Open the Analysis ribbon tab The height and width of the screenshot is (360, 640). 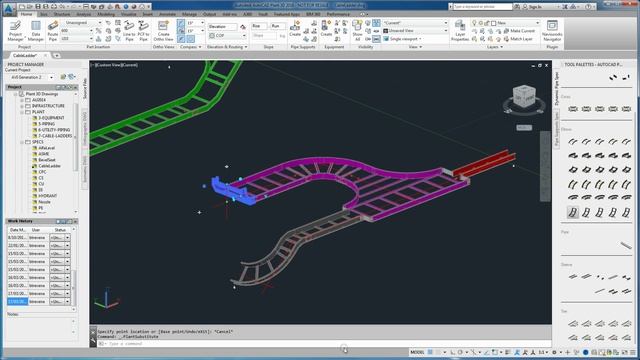[x=84, y=14]
